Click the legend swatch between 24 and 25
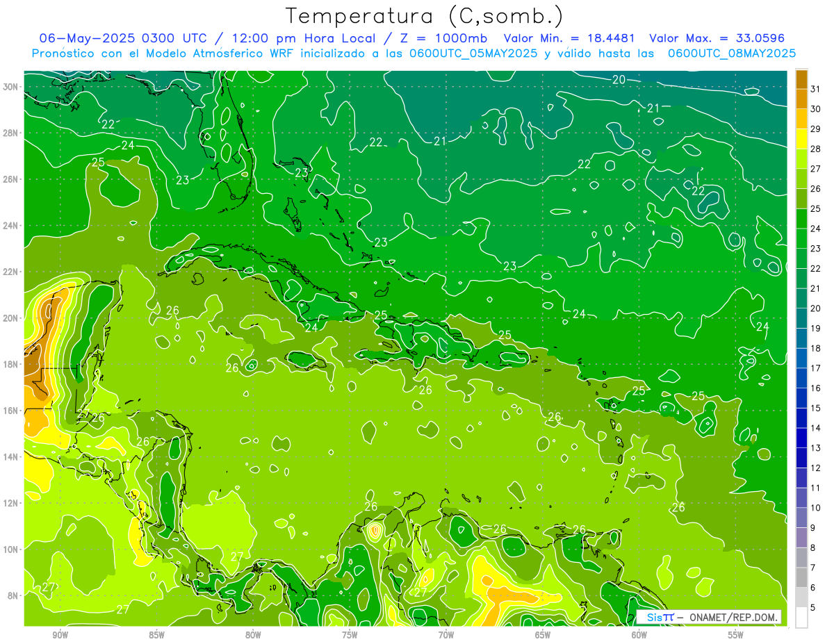834x644 pixels. [x=801, y=219]
